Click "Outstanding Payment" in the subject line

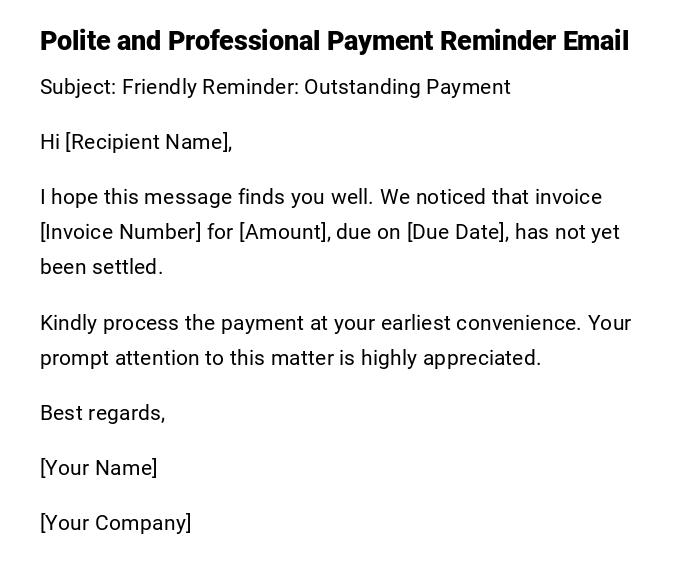point(407,87)
